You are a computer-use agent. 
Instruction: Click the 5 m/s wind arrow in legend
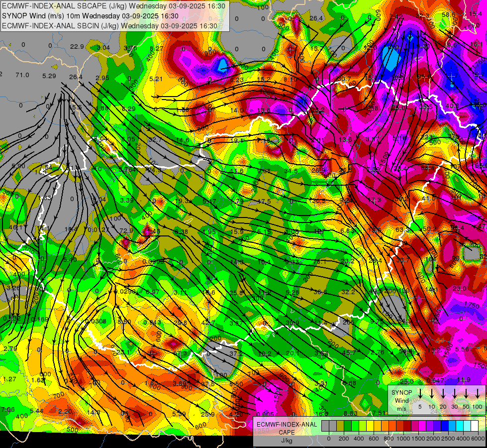(420, 394)
